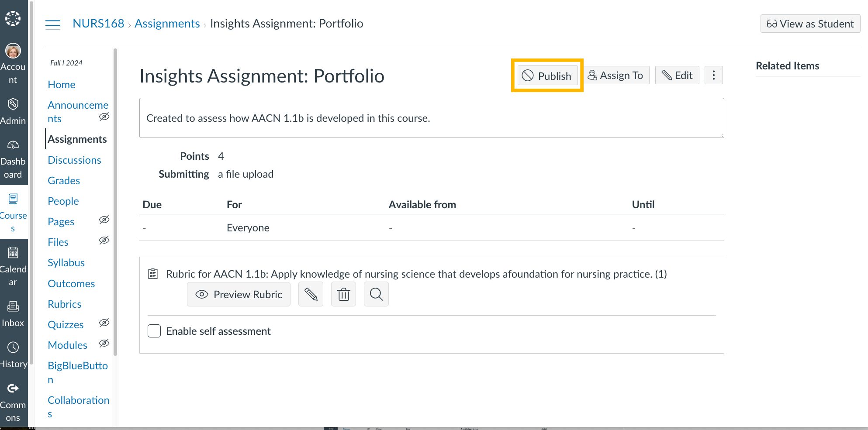The width and height of the screenshot is (868, 430).
Task: Click hidden eye icon beside Modules
Action: pyautogui.click(x=104, y=343)
